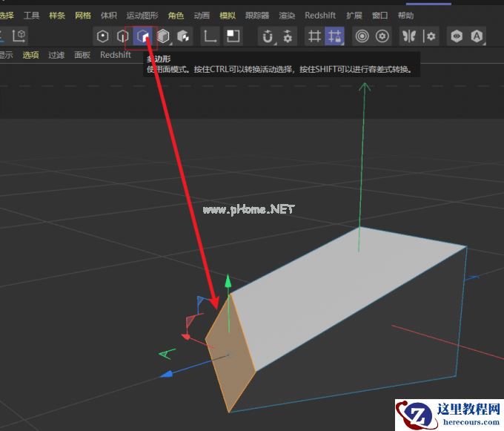This screenshot has height=431, width=504.
Task: Switch to Points mode in toolbar
Action: tap(103, 36)
